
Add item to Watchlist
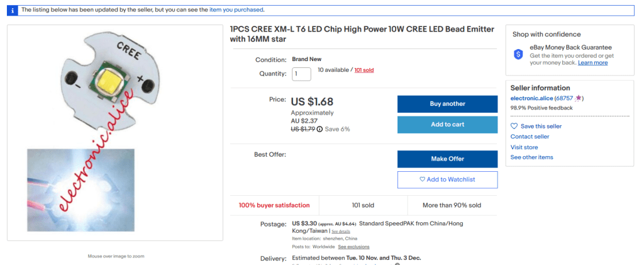coord(447,179)
